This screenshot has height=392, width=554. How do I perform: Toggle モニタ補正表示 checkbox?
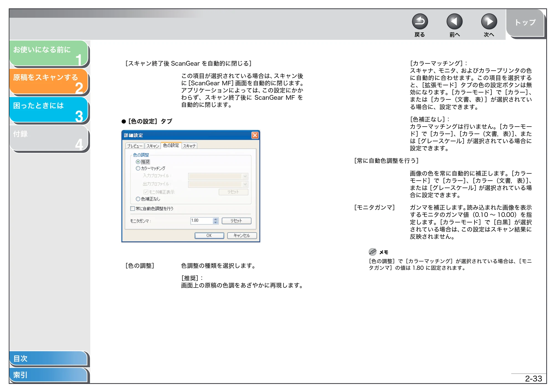(x=146, y=192)
